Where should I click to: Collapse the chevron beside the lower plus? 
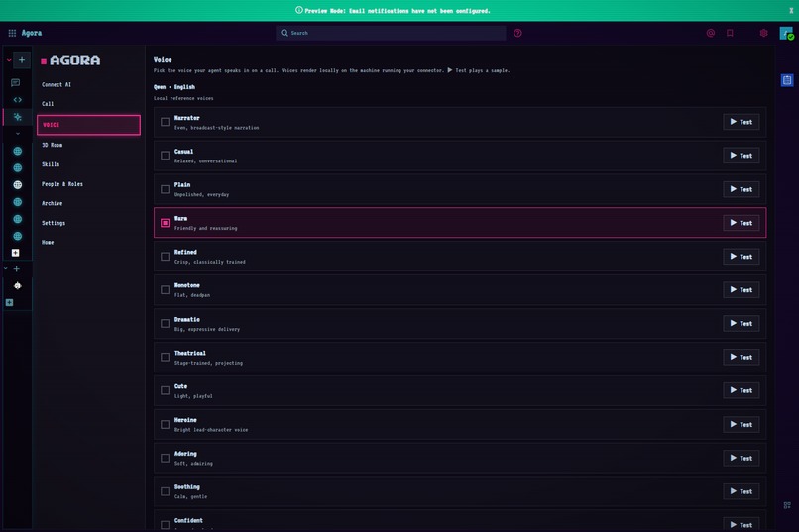6,268
